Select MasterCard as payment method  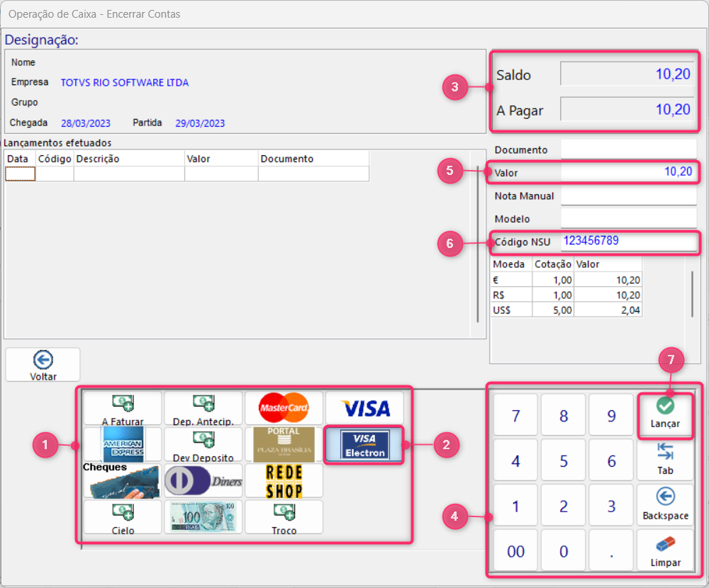point(284,409)
